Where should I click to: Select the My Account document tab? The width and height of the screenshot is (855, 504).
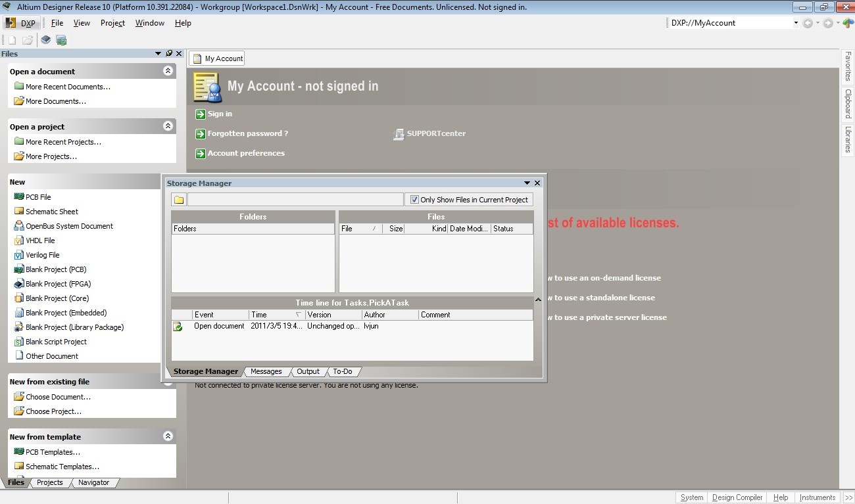pos(217,58)
